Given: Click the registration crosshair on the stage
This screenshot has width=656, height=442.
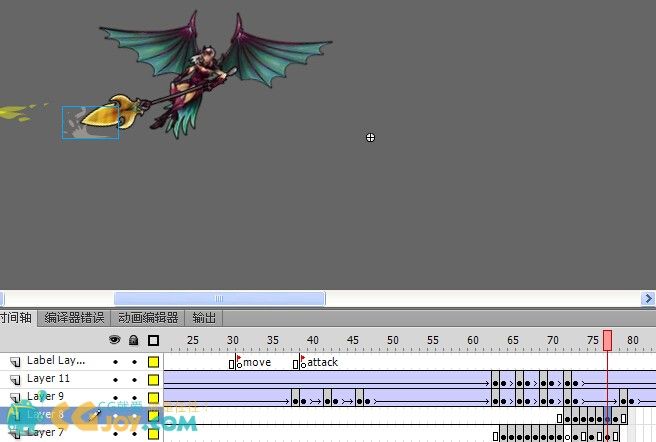Looking at the screenshot, I should 370,138.
